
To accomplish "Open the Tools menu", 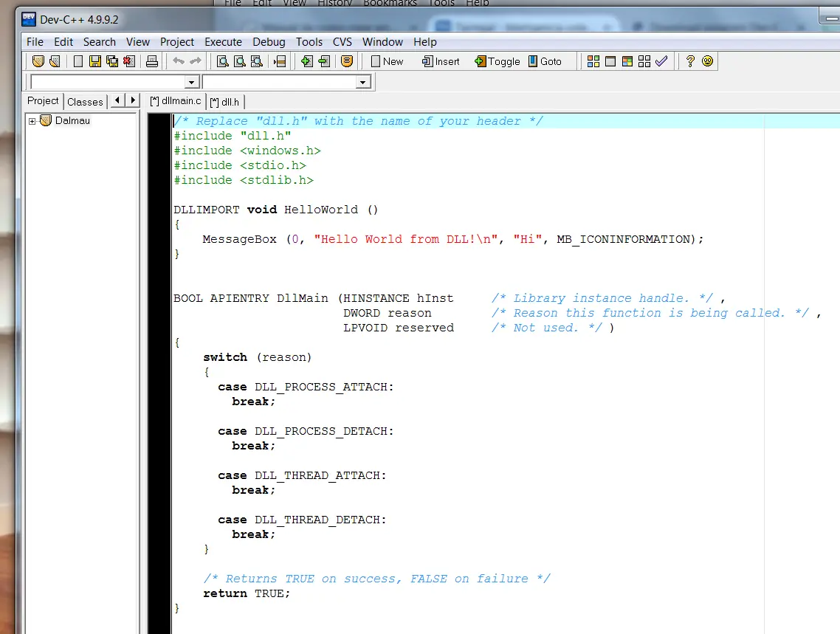I will 309,42.
